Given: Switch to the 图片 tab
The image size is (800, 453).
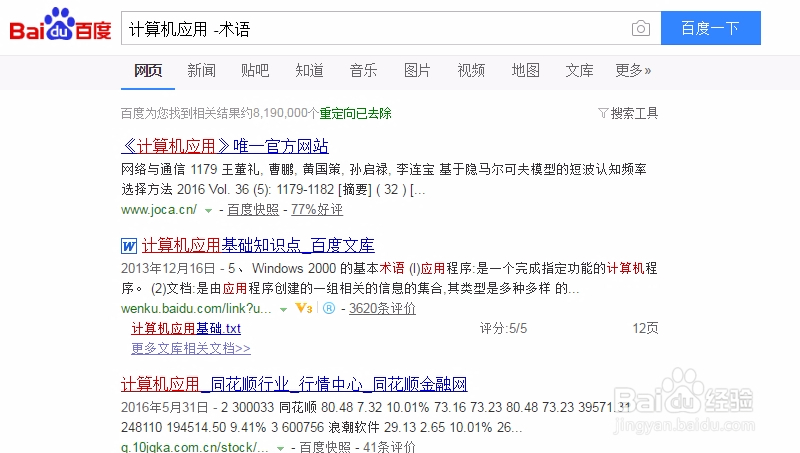Looking at the screenshot, I should point(417,70).
